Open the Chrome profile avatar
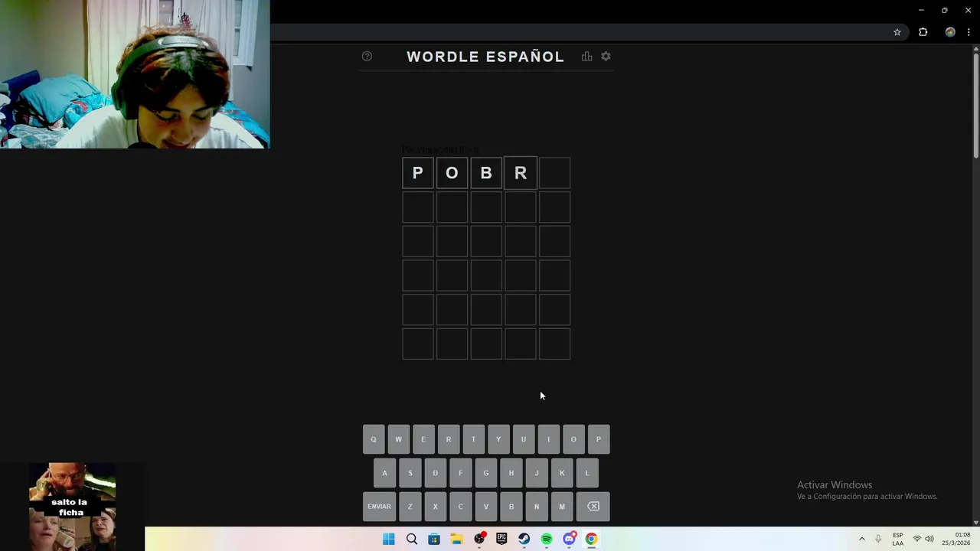 click(x=950, y=32)
